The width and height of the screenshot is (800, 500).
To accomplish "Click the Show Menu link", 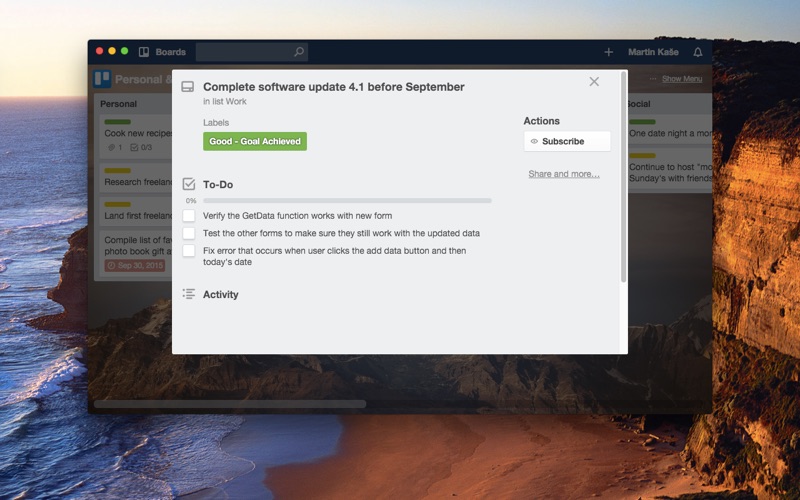I will [682, 79].
